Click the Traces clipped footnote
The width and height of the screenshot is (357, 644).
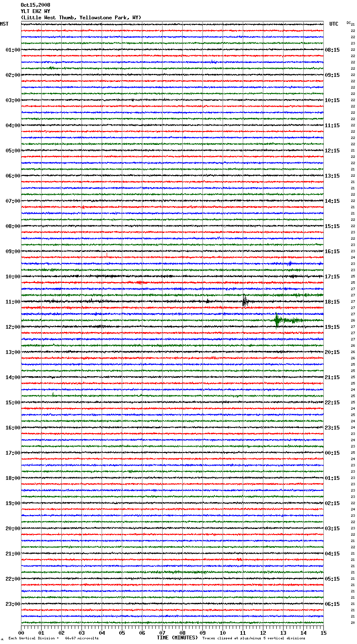coord(254,639)
